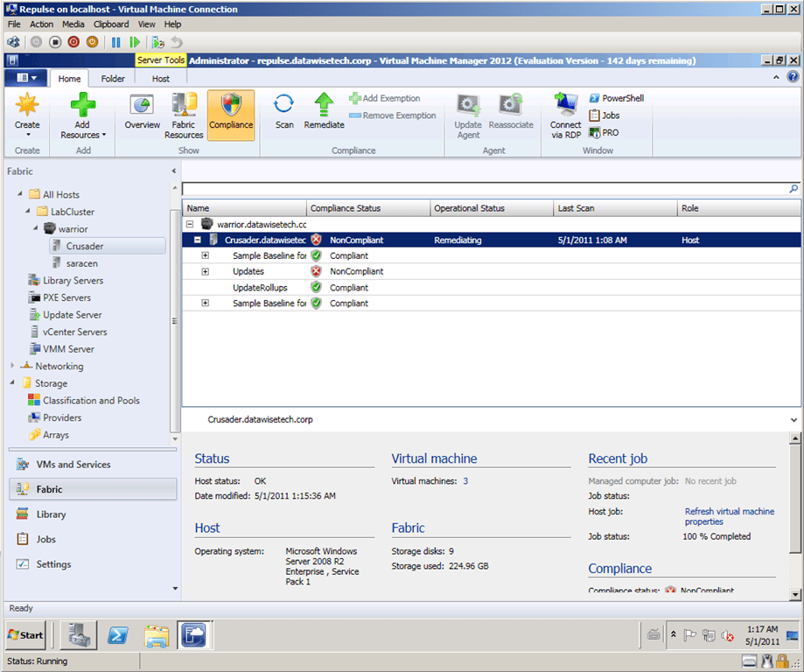Click the search input field
Viewport: 804px width, 672px height.
pos(485,189)
